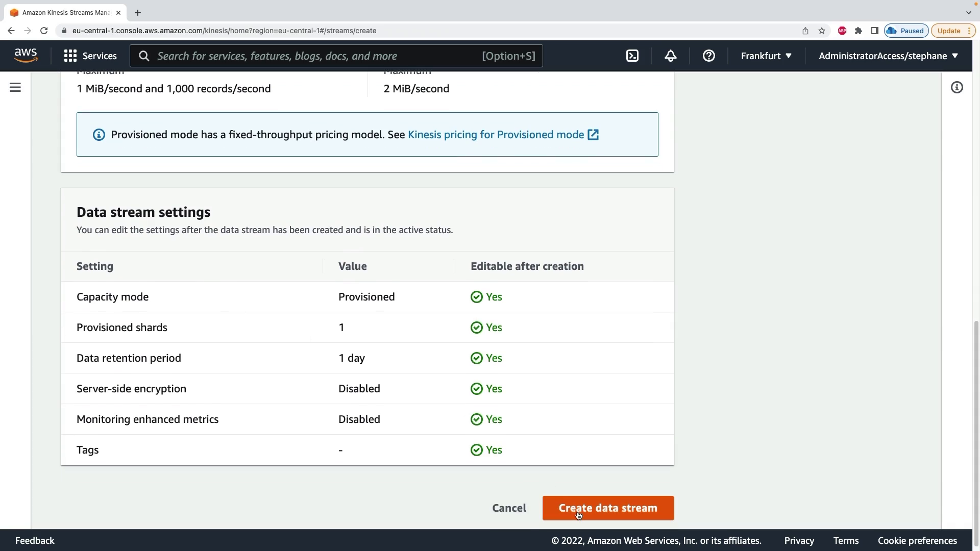This screenshot has height=551, width=980.
Task: Open the help question mark menu
Action: 708,56
